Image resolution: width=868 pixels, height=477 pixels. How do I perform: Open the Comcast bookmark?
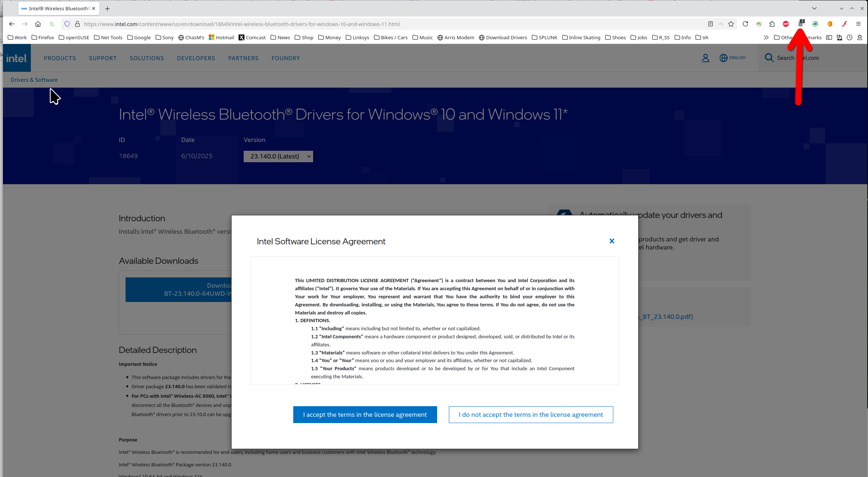tap(252, 37)
